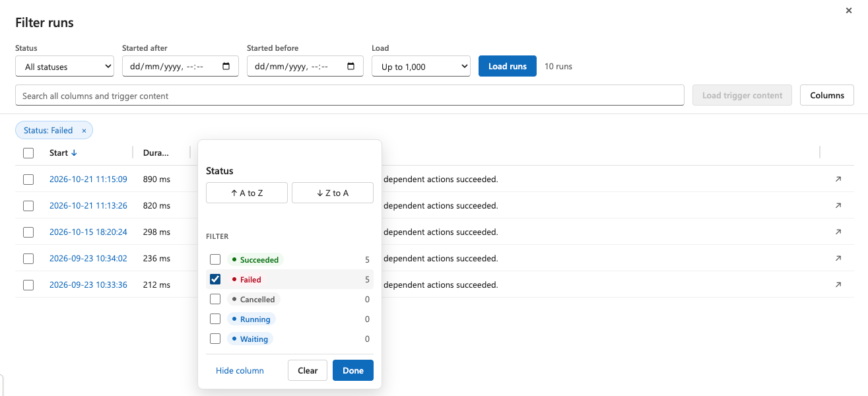Open calendar picker in Started before field
The height and width of the screenshot is (396, 868).
(351, 66)
